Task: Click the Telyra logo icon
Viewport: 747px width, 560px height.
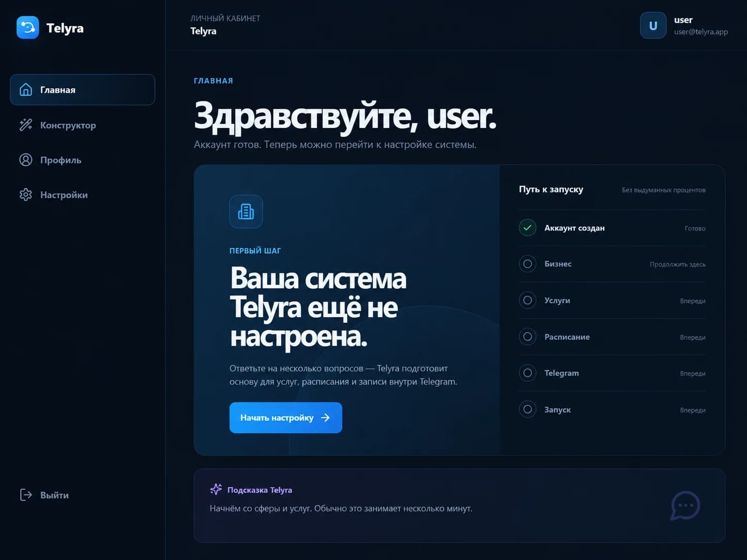Action: [x=28, y=27]
